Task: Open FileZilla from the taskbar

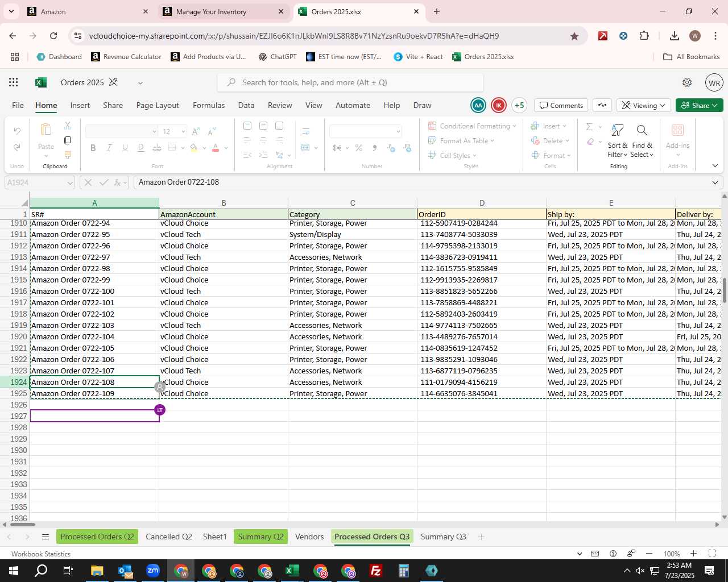Action: (x=376, y=571)
